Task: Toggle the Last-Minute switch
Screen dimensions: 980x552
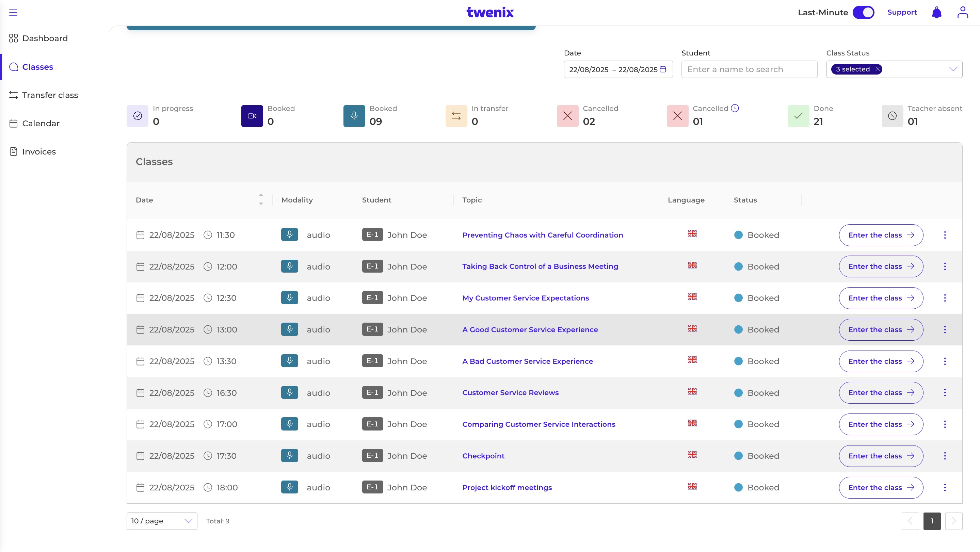Action: coord(863,13)
